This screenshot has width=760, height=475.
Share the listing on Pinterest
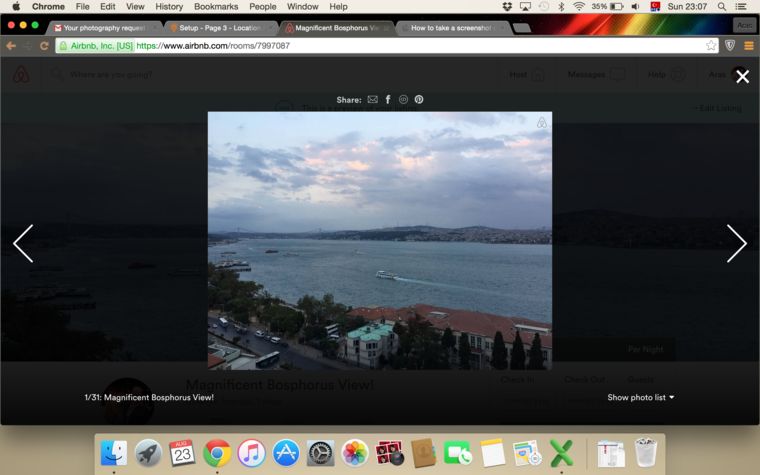tap(419, 100)
